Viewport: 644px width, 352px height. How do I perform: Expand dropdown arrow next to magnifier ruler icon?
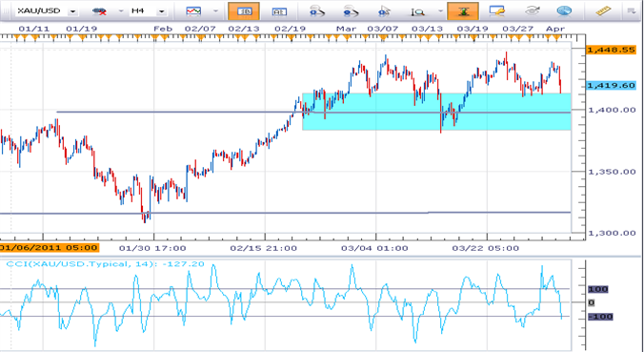coord(440,11)
